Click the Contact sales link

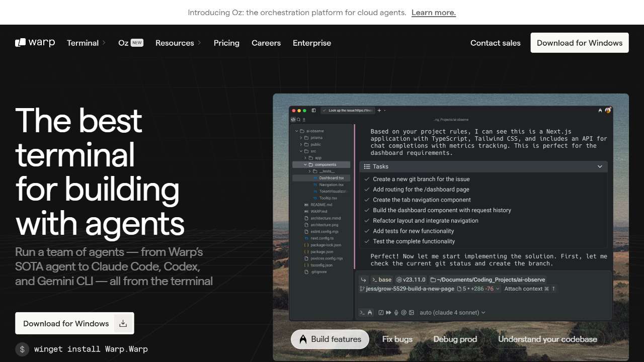[495, 43]
